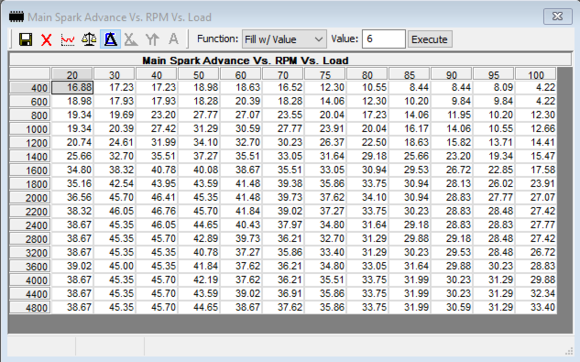
Task: Select cell 45.00 in row 3600
Action: click(114, 266)
